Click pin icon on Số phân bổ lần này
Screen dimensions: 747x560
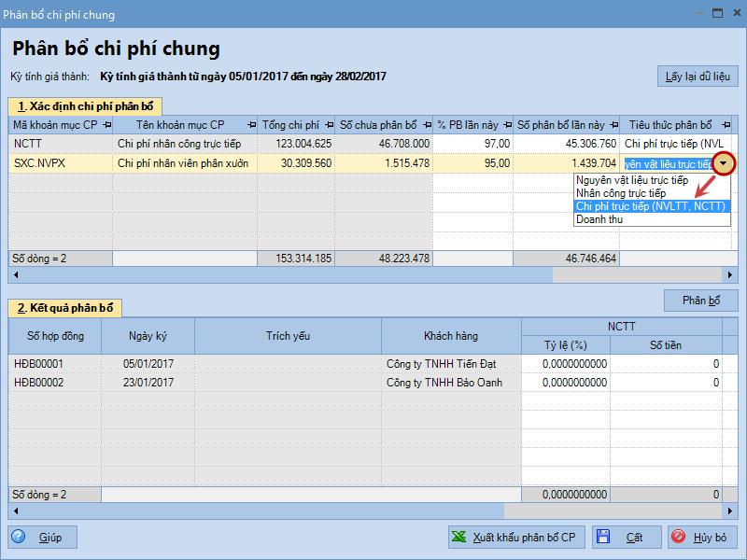click(612, 125)
